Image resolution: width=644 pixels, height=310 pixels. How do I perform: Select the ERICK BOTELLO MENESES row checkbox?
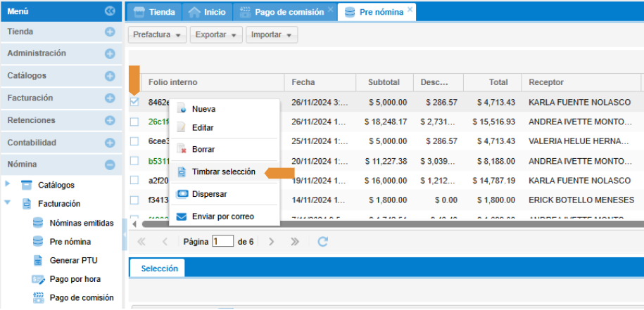[134, 200]
